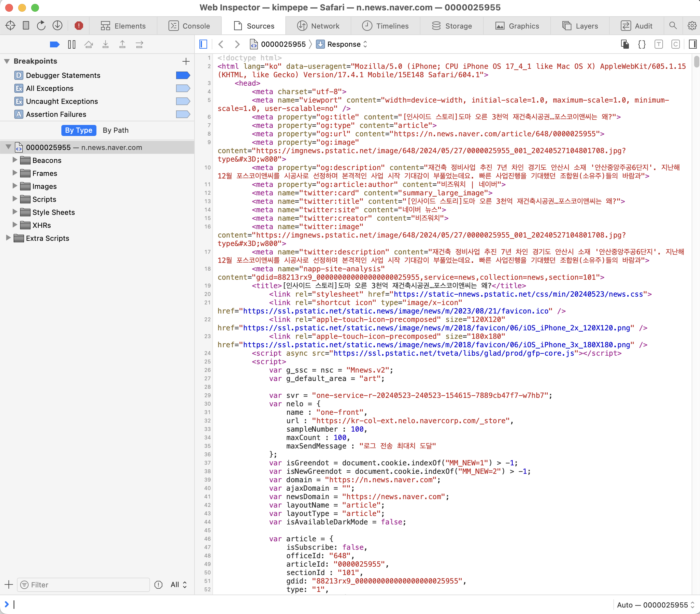Image resolution: width=700 pixels, height=614 pixels.
Task: Click the search magnifier icon
Action: point(673,26)
